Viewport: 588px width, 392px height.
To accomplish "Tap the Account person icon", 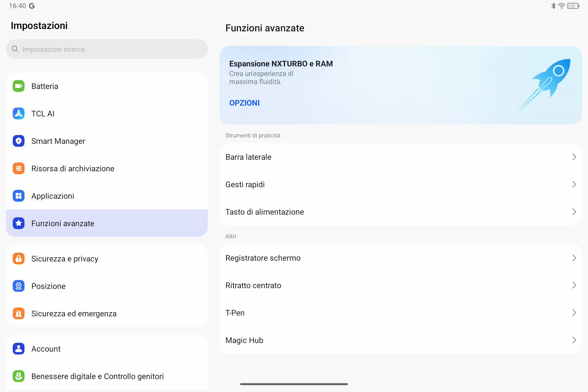I will (x=19, y=349).
